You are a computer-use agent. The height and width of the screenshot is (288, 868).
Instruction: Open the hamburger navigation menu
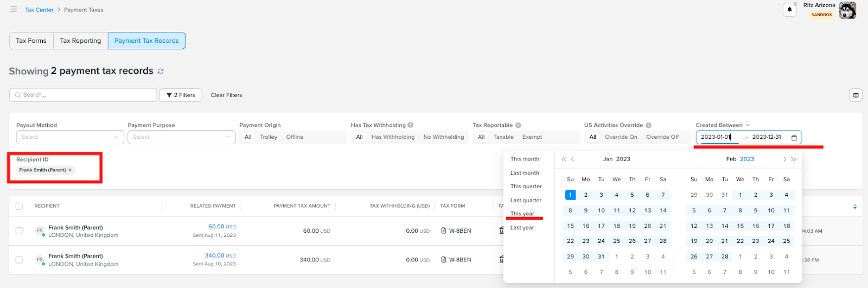[14, 9]
